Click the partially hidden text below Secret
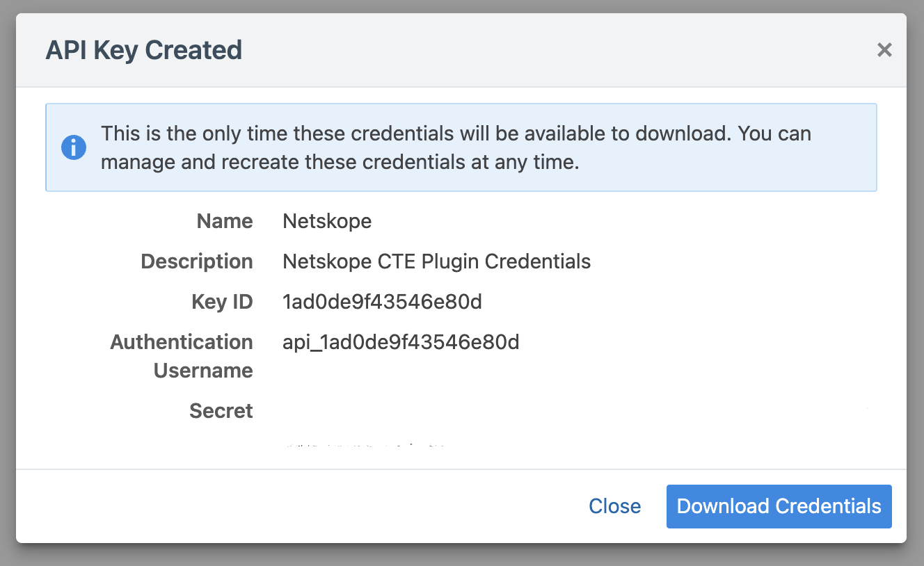This screenshot has width=924, height=566. [x=365, y=443]
